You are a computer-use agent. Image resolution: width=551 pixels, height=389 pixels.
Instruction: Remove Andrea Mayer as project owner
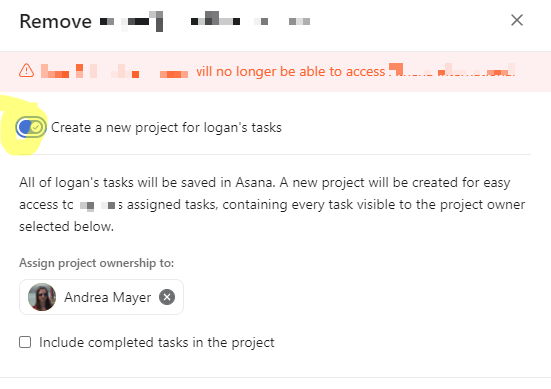167,297
